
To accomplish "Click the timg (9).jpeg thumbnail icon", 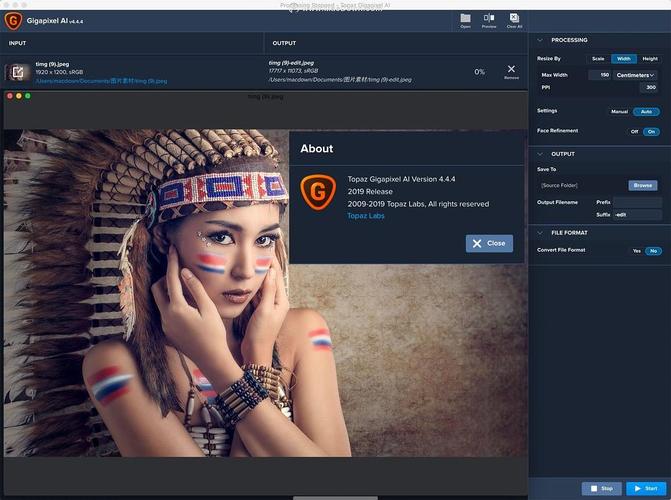I will coord(17,72).
